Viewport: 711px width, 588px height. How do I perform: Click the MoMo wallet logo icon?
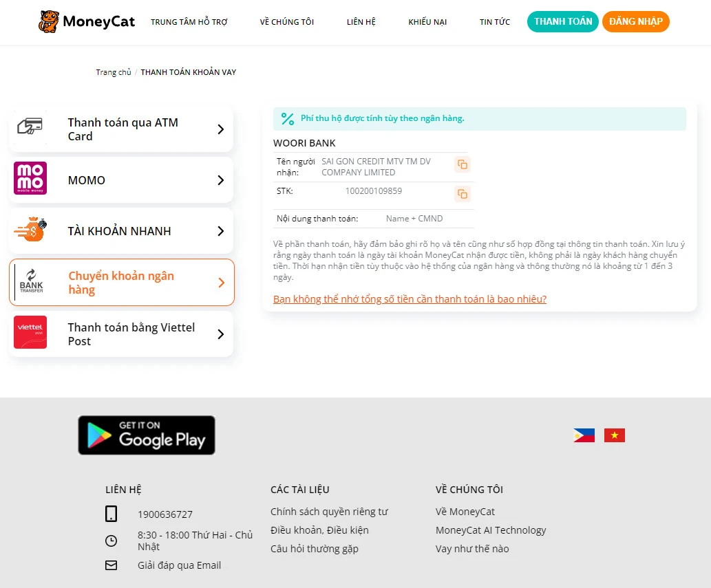tap(30, 178)
